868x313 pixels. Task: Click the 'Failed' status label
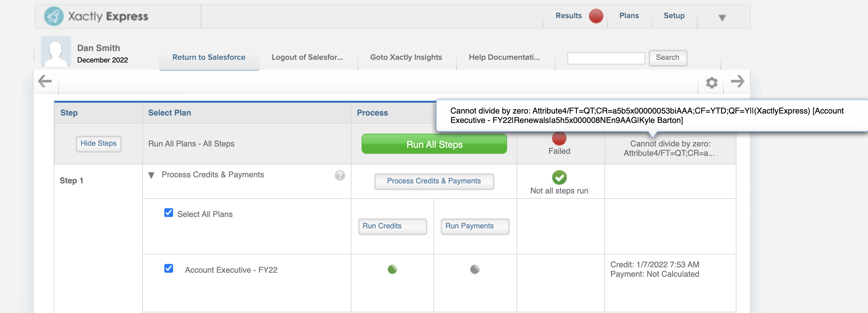(559, 151)
